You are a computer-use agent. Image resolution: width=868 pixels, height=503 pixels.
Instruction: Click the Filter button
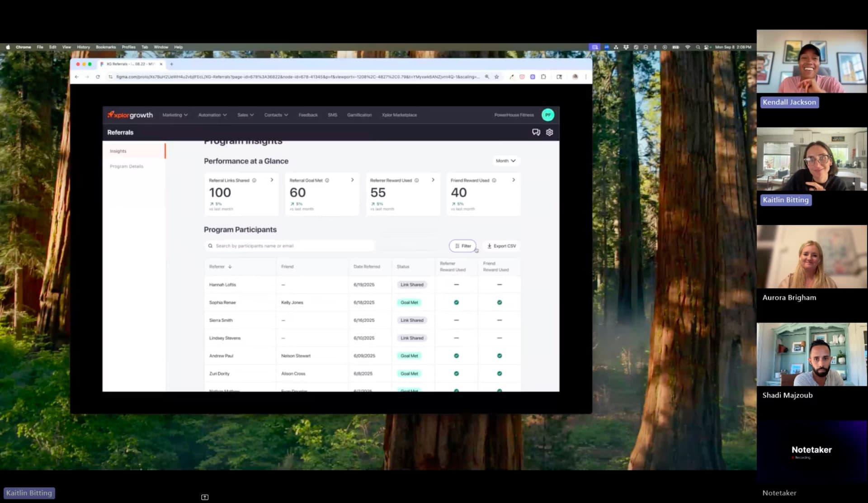click(x=462, y=246)
